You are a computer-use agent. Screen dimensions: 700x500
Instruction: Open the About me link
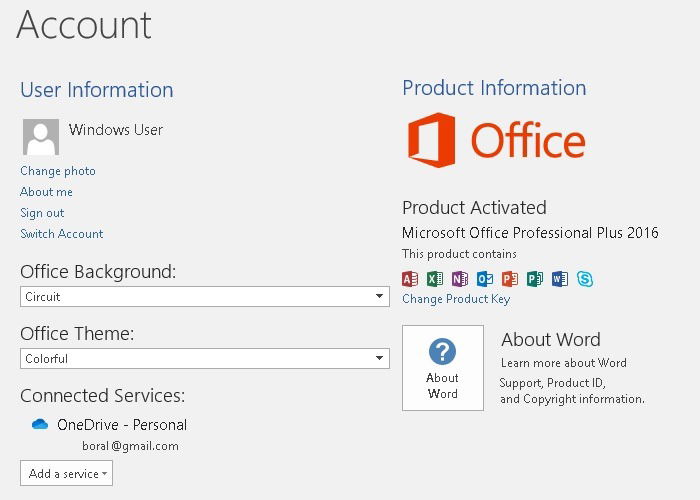(x=46, y=192)
